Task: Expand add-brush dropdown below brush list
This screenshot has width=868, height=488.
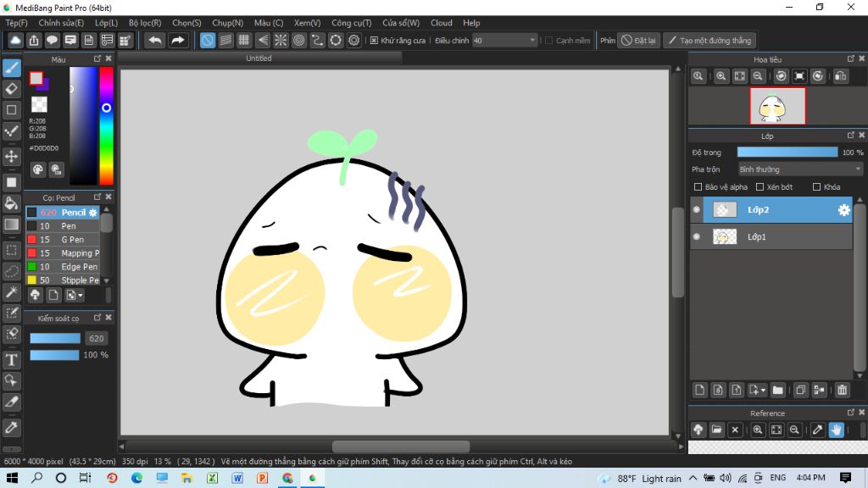Action: tap(81, 296)
